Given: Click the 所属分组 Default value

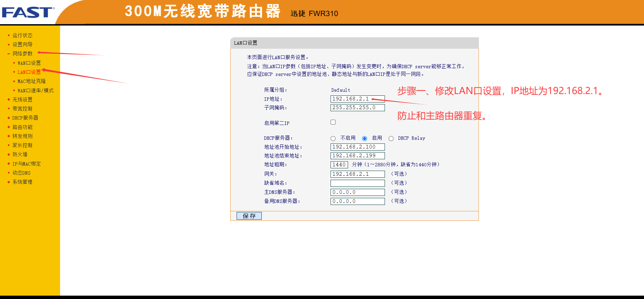Looking at the screenshot, I should coord(341,90).
